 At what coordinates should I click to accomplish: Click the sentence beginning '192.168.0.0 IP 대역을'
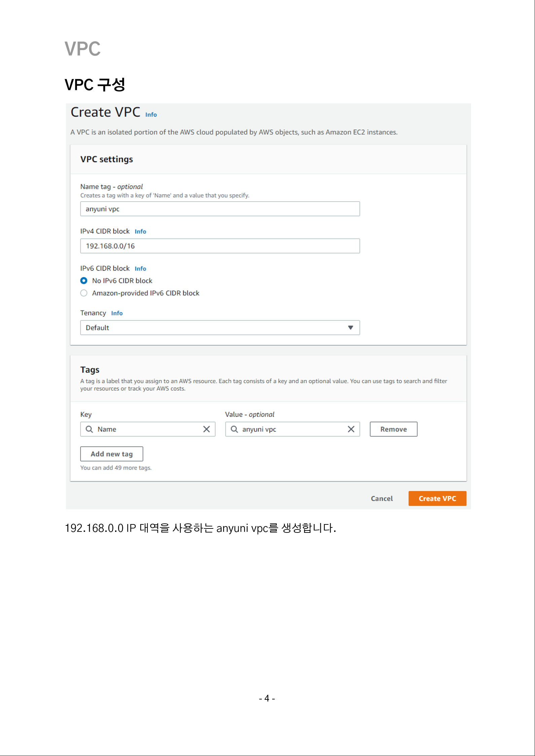tap(200, 528)
